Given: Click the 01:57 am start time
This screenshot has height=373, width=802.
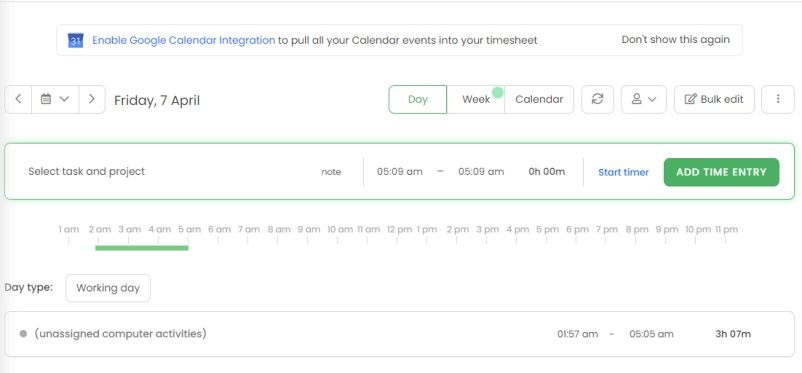Looking at the screenshot, I should [x=577, y=334].
